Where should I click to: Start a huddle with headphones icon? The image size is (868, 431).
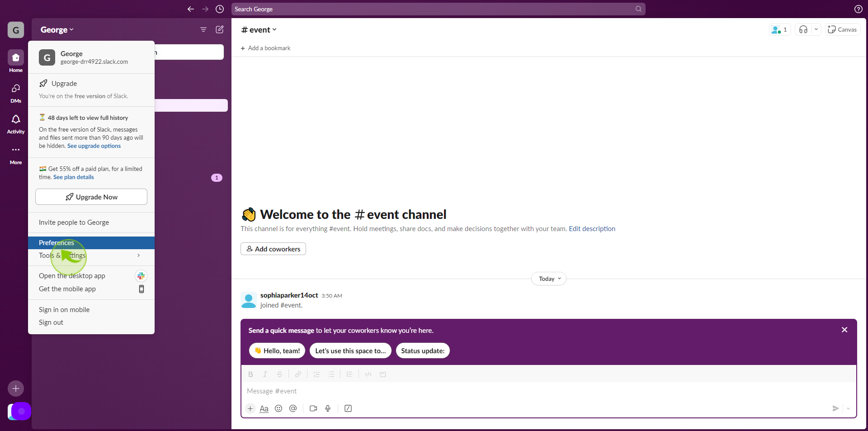[803, 29]
